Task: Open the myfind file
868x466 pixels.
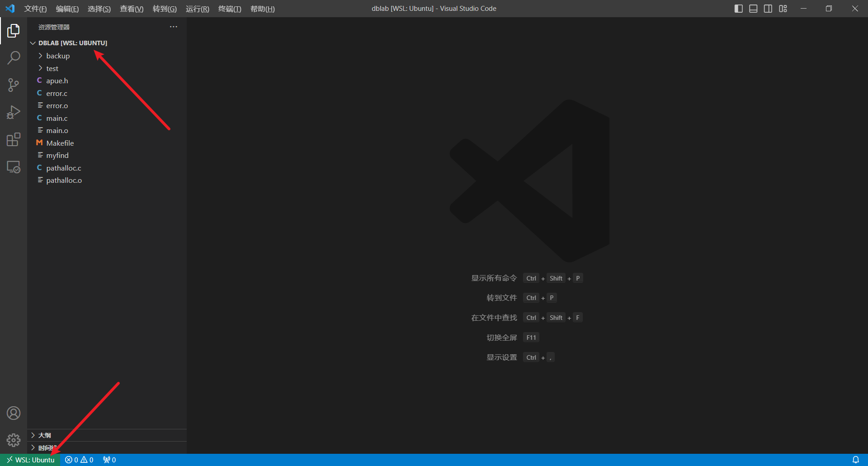Action: (x=107, y=155)
